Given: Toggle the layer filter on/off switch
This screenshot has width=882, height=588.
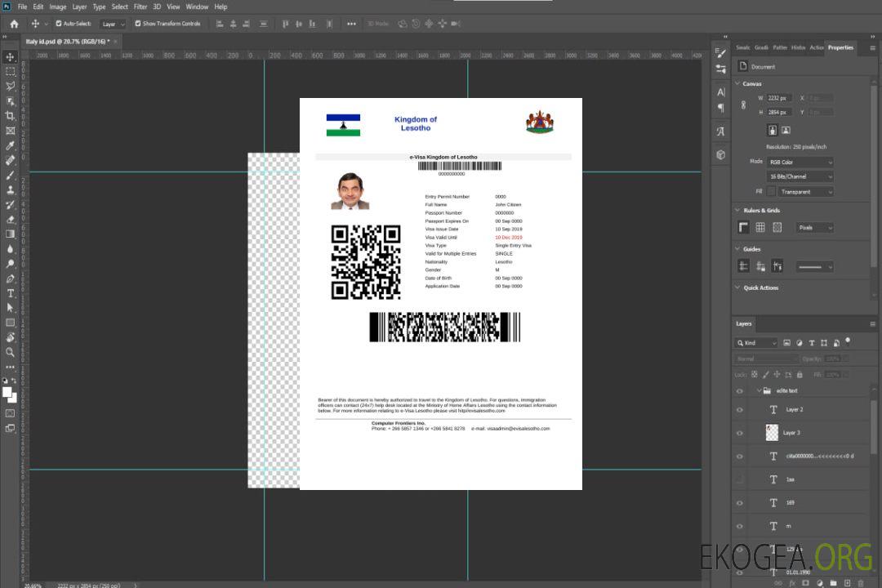Looking at the screenshot, I should pos(848,341).
